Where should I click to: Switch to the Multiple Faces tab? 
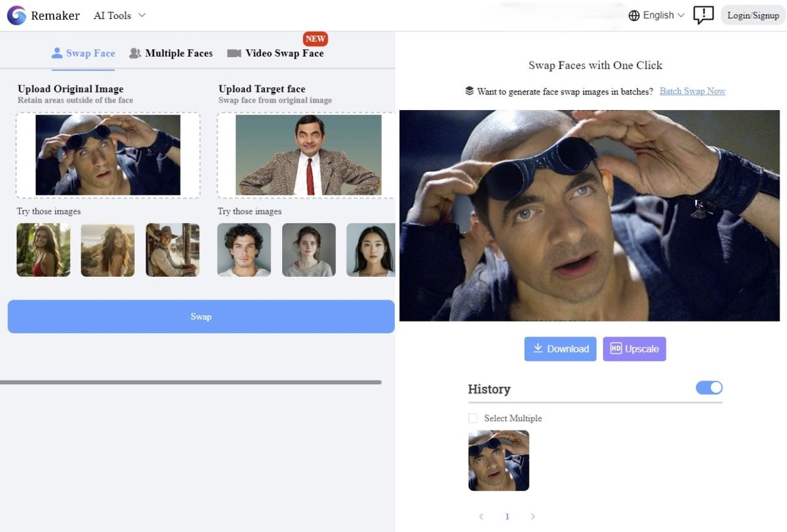171,53
